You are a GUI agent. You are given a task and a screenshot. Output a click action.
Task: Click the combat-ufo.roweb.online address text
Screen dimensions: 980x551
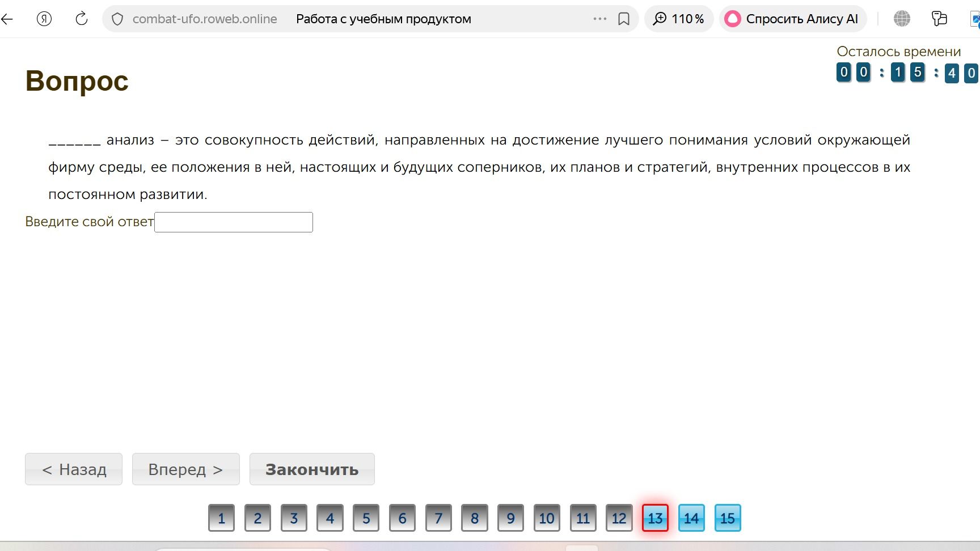point(205,19)
